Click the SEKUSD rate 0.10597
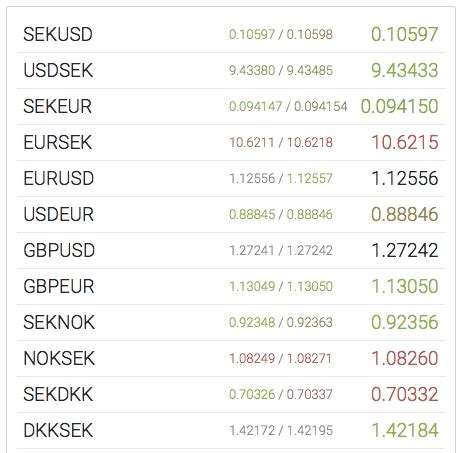 tap(404, 34)
